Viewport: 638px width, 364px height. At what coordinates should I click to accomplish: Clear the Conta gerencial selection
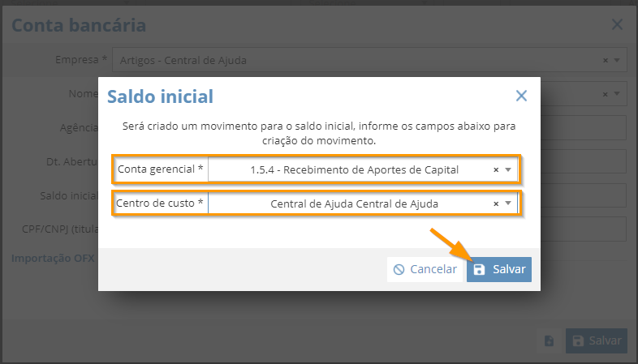point(496,169)
